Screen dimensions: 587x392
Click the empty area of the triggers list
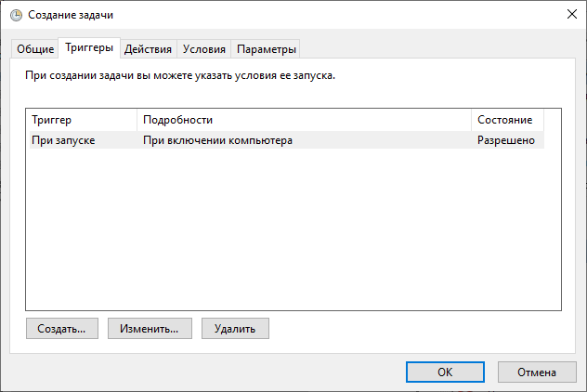[x=293, y=232]
